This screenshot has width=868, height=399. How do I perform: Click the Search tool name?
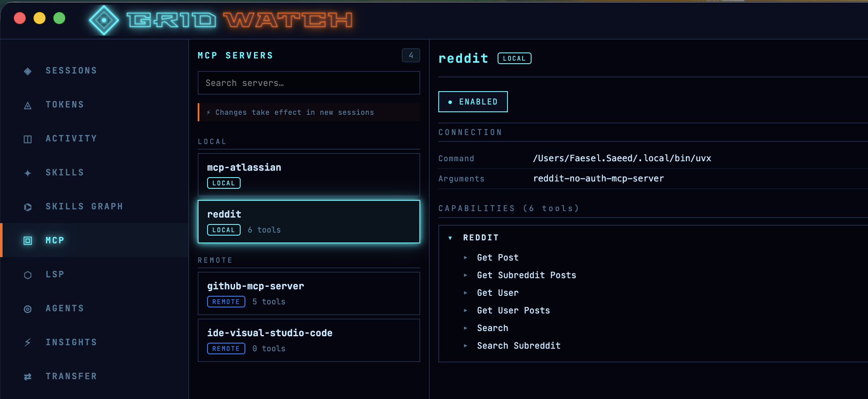coord(492,328)
